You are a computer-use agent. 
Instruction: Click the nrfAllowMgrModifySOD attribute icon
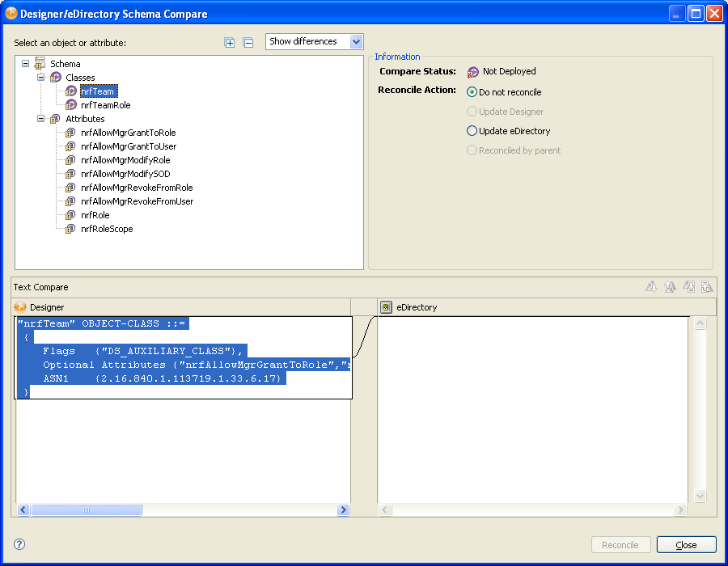pos(70,174)
